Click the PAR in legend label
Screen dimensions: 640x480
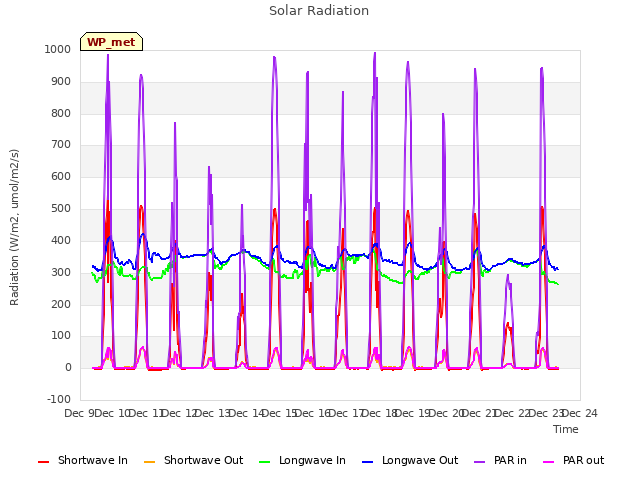point(510,460)
